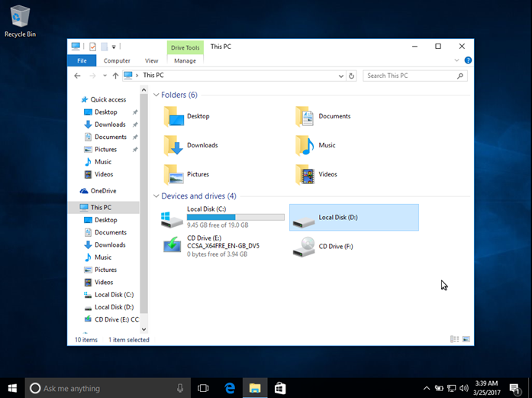
Task: Switch to the View ribbon tab
Action: coord(151,60)
